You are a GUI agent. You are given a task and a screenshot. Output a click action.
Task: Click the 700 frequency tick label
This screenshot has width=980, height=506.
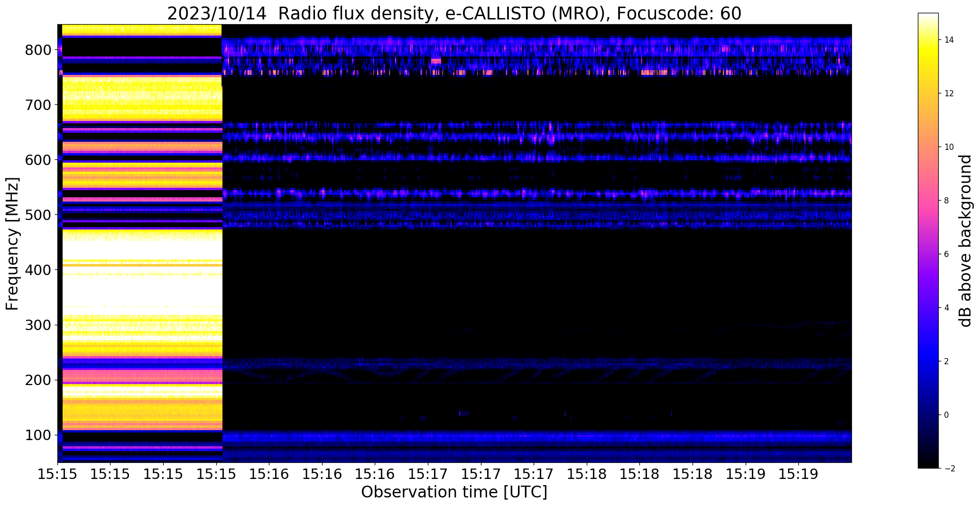[37, 105]
